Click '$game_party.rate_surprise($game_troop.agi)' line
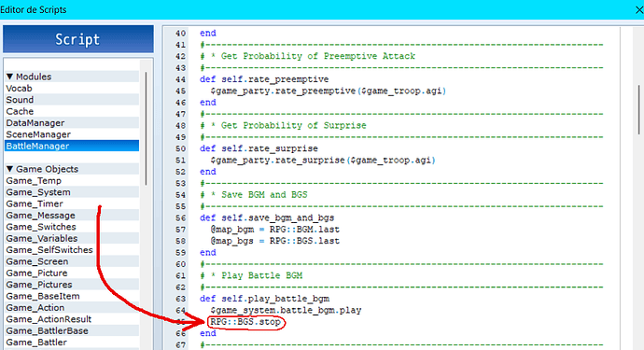The height and width of the screenshot is (350, 644). [x=323, y=160]
